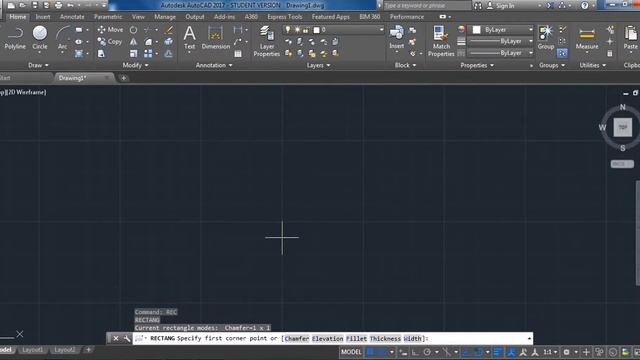Select the Rotate tool icon

tap(133, 30)
